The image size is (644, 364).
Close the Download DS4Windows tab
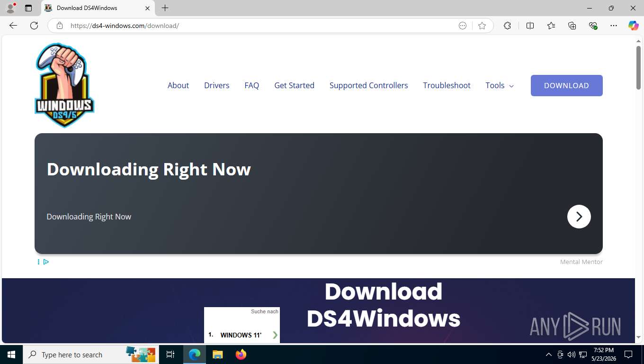click(147, 8)
